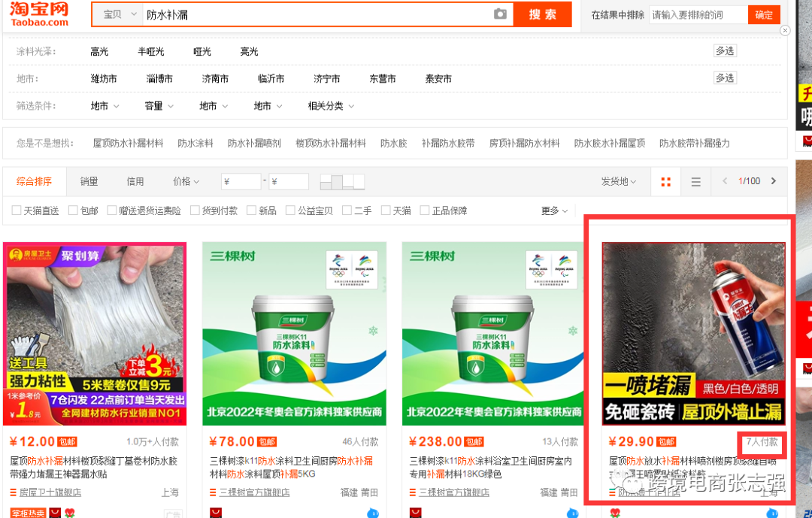Viewport: 812px width, 518px height.
Task: Expand the 相关分类 dropdown
Action: click(x=331, y=106)
